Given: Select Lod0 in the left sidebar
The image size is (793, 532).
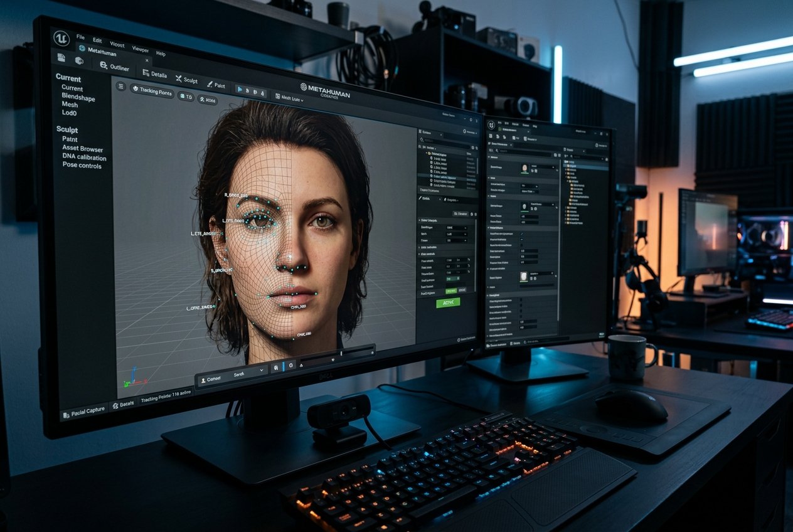Looking at the screenshot, I should (x=69, y=113).
